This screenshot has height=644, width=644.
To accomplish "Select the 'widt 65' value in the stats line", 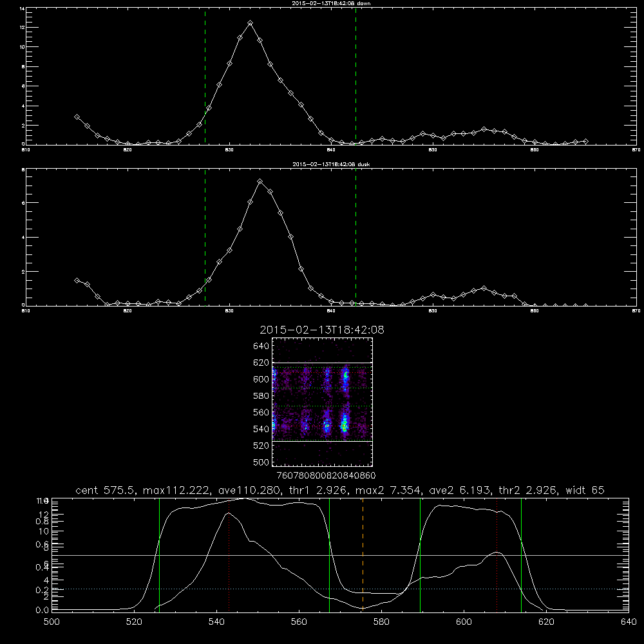I will 585,490.
